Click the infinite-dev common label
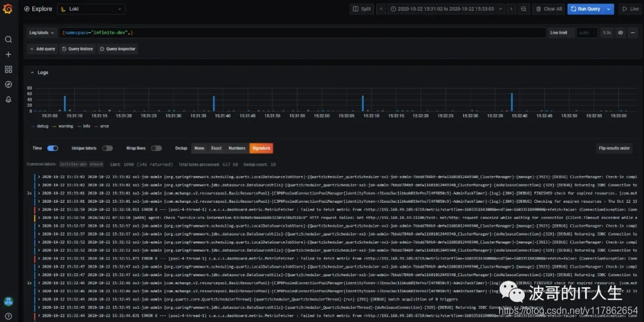 tap(73, 165)
